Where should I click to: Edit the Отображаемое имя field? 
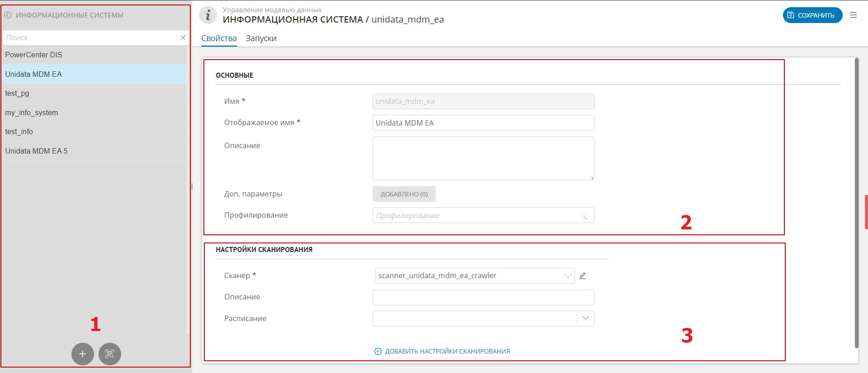(x=483, y=123)
